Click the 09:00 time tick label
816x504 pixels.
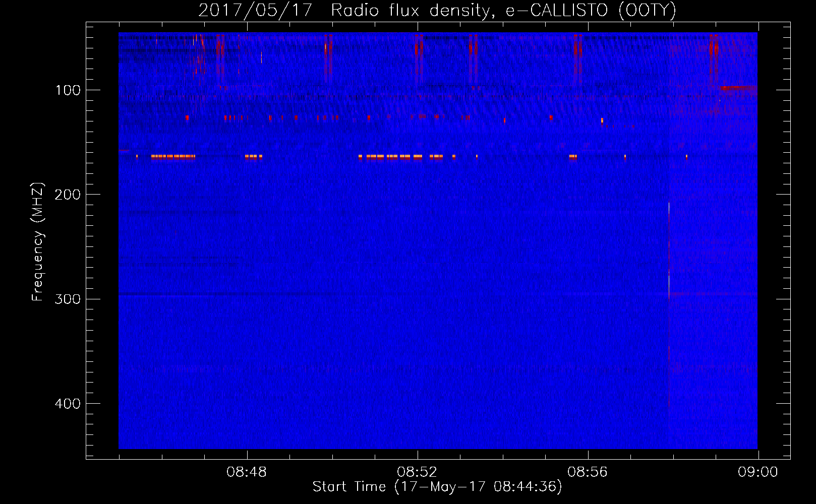(758, 472)
